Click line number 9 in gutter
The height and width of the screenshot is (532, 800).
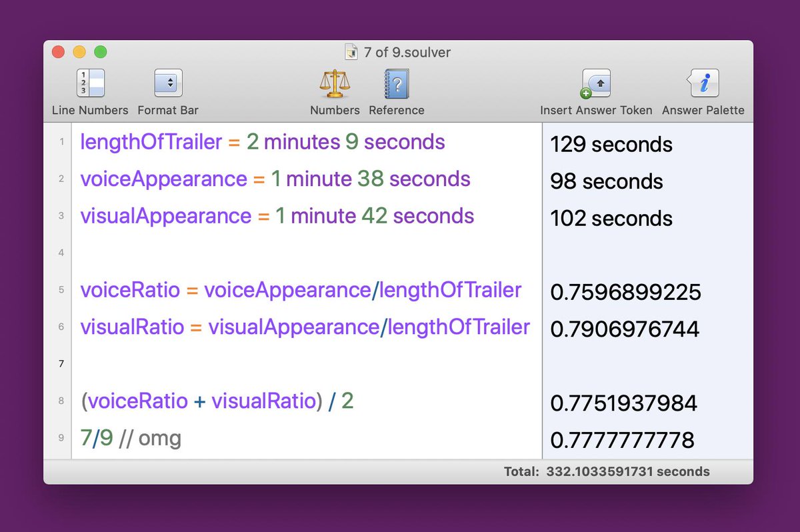click(x=61, y=438)
